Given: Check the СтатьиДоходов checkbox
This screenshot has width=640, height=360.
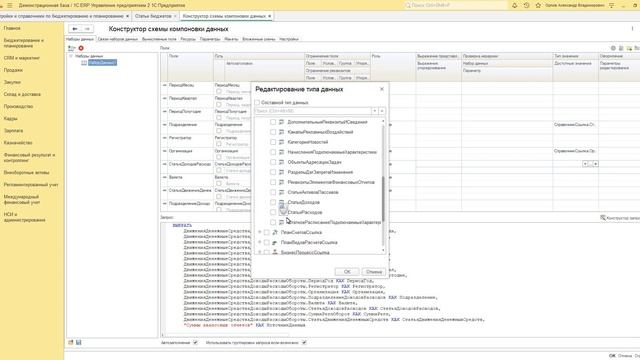Looking at the screenshot, I should 273,202.
